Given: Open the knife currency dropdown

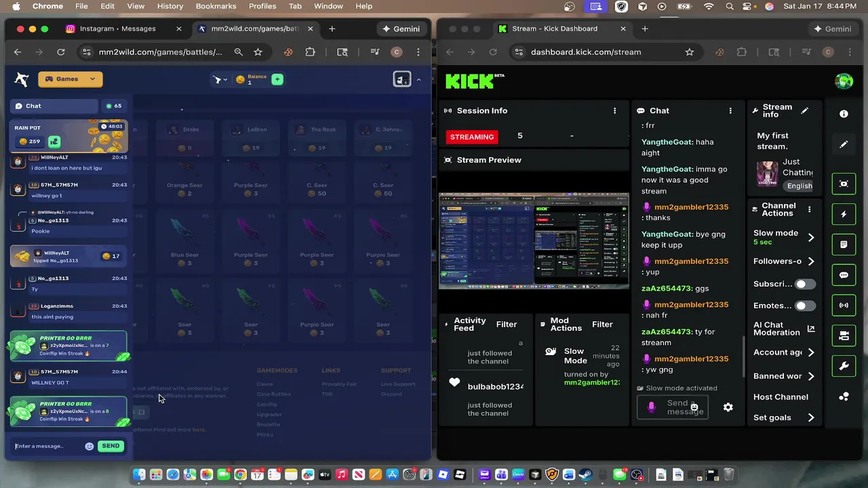Looking at the screenshot, I should click(220, 79).
